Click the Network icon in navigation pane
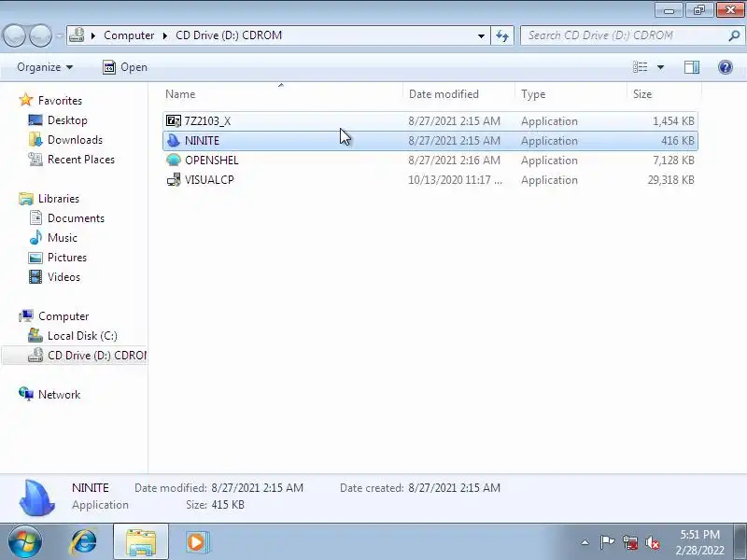Image resolution: width=747 pixels, height=560 pixels. click(26, 394)
